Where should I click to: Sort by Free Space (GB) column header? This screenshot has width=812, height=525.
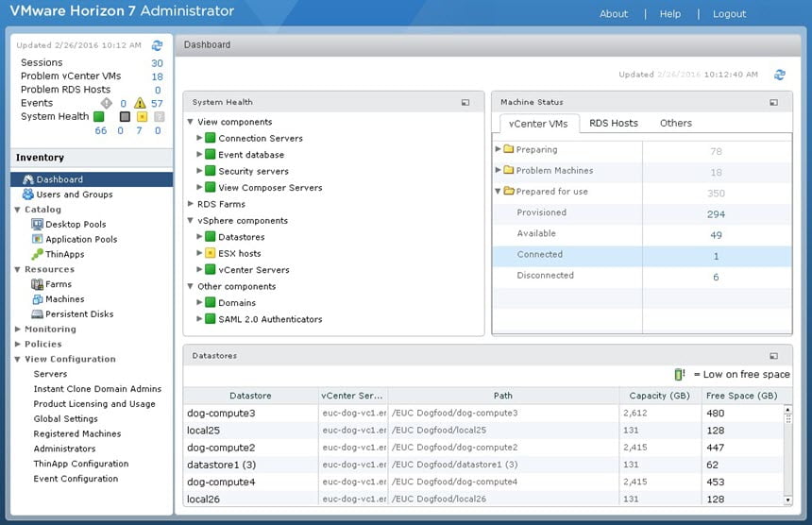tap(741, 396)
